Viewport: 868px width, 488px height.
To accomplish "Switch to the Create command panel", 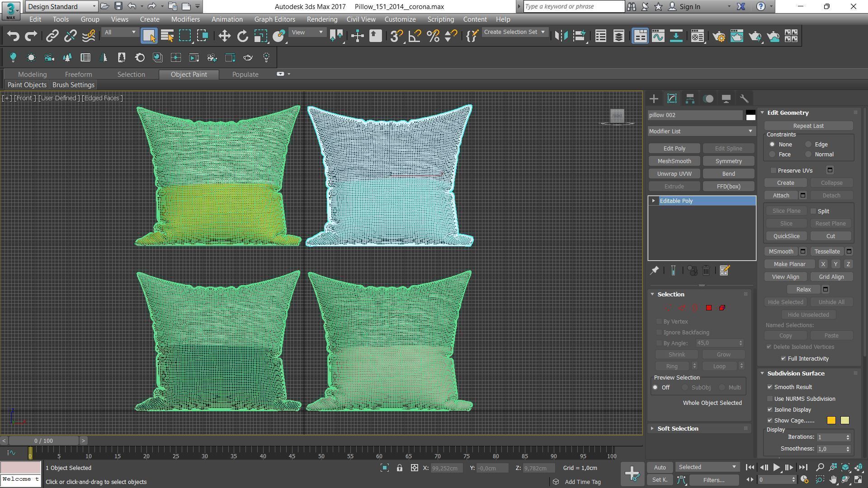I will [654, 99].
